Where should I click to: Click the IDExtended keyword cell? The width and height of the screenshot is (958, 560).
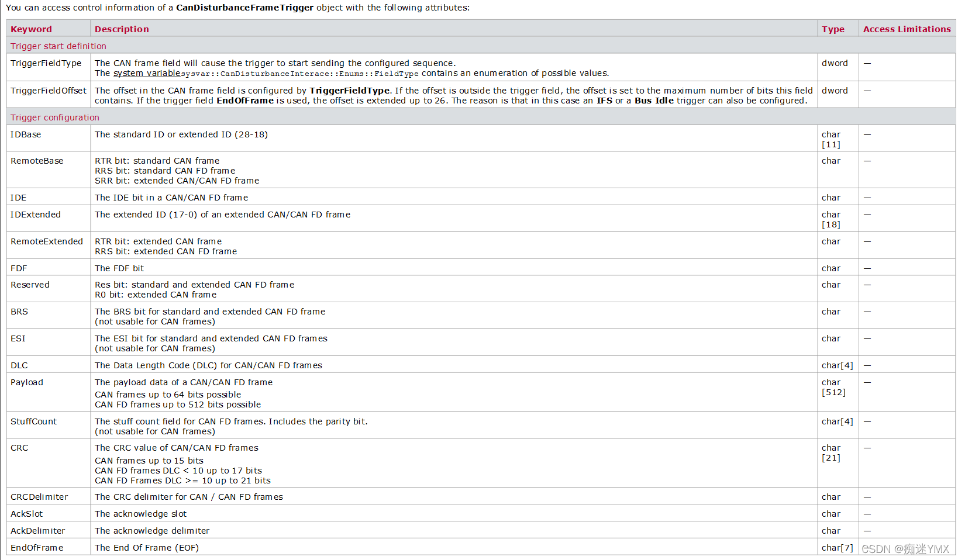tap(49, 219)
